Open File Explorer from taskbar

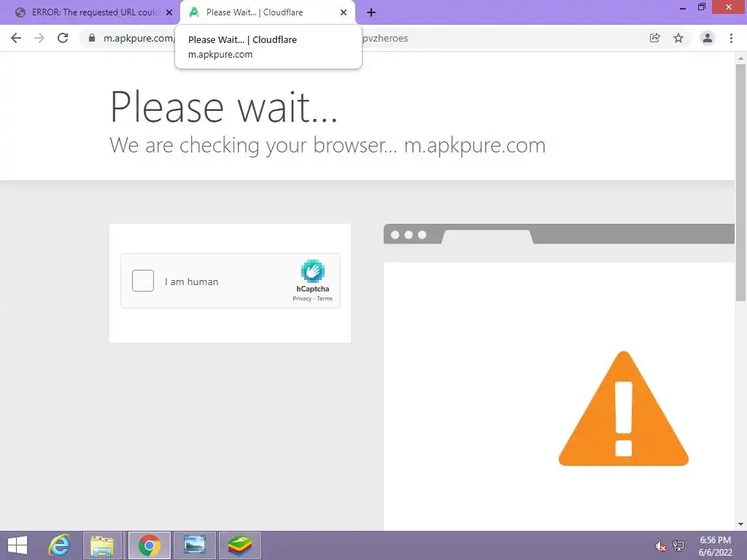pos(103,545)
